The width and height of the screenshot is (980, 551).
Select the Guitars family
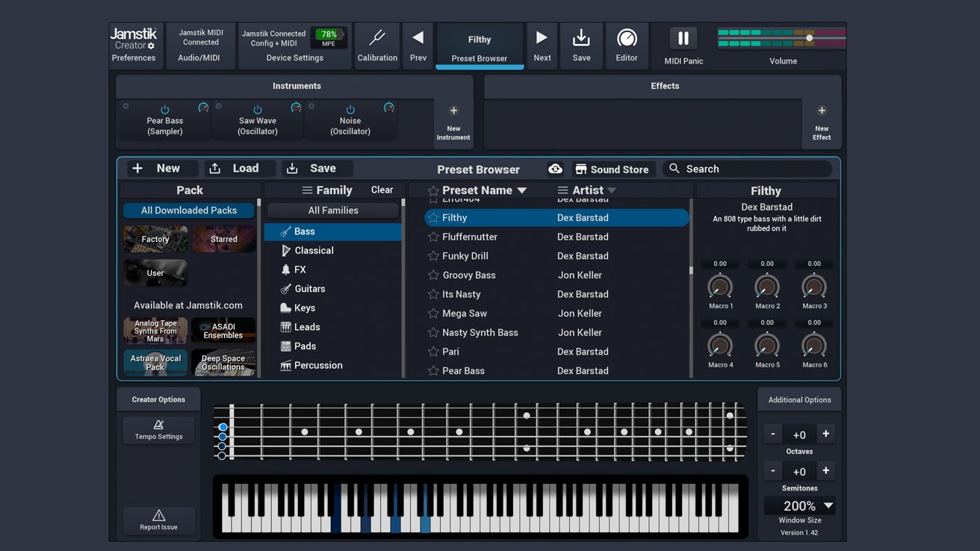pos(332,289)
